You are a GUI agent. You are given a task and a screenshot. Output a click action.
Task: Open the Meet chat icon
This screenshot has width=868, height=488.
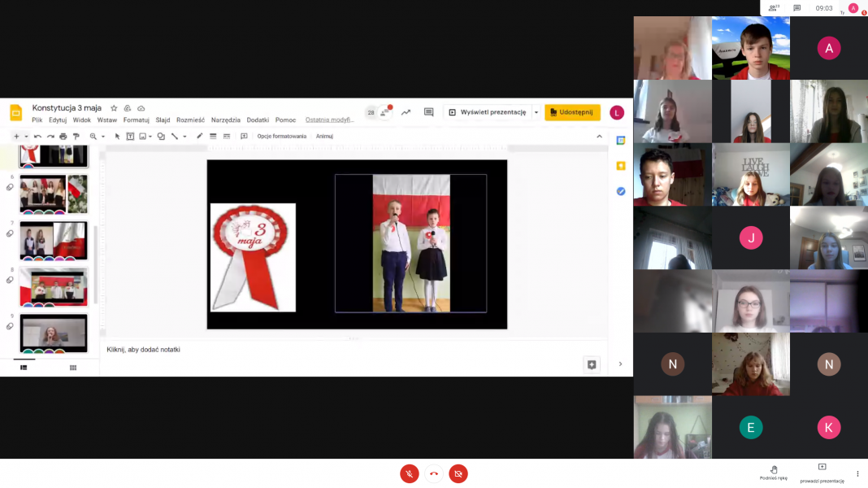coord(797,8)
